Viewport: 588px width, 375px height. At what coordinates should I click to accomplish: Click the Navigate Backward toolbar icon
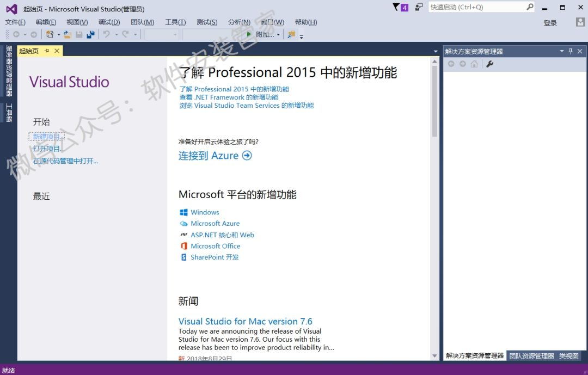(16, 34)
